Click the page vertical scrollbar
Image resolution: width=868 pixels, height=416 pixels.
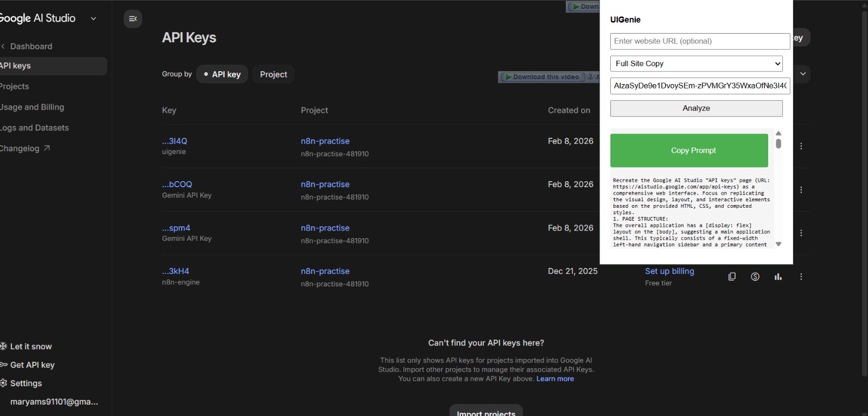[x=864, y=193]
